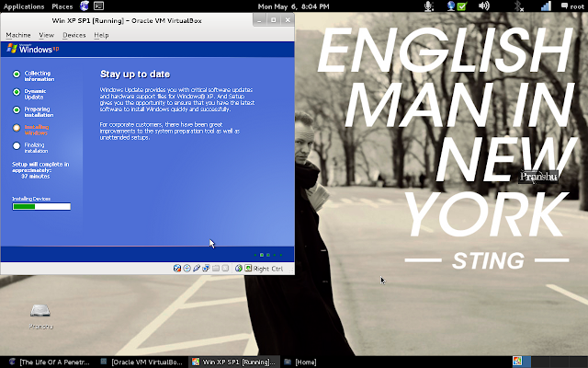Open the volume speaker control
Viewport: 588px width, 368px height.
click(x=484, y=6)
